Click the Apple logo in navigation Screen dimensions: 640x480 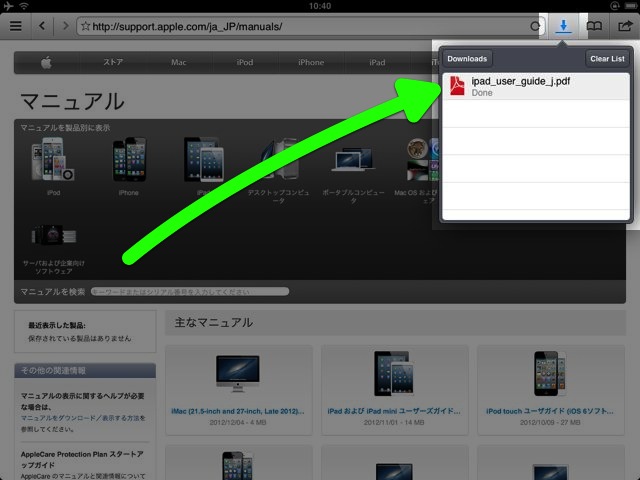pos(46,62)
